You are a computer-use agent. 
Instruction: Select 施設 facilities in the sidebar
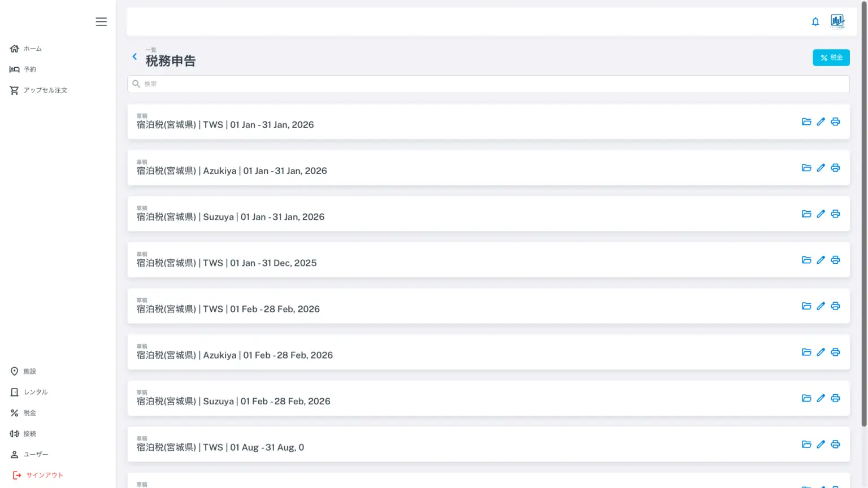[29, 372]
